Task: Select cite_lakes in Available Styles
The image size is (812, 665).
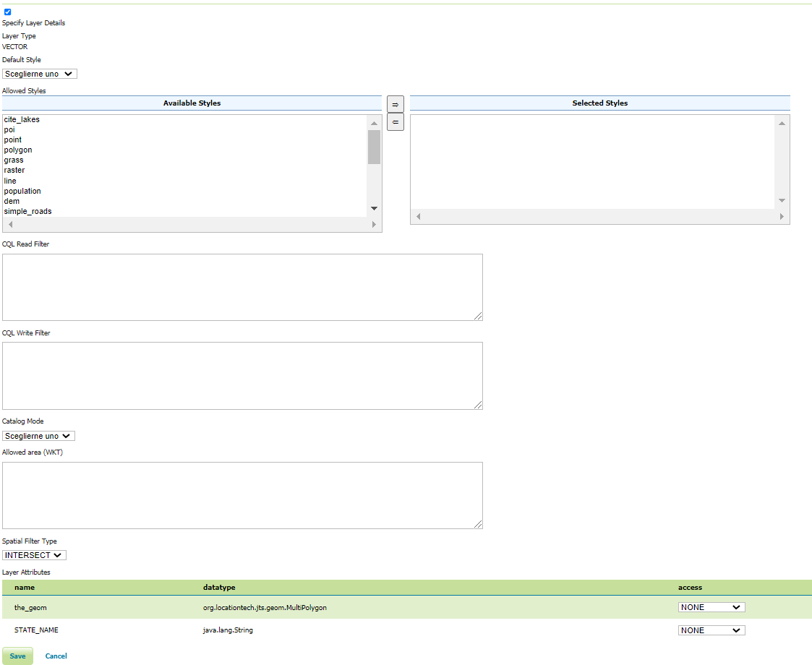Action: pos(22,119)
